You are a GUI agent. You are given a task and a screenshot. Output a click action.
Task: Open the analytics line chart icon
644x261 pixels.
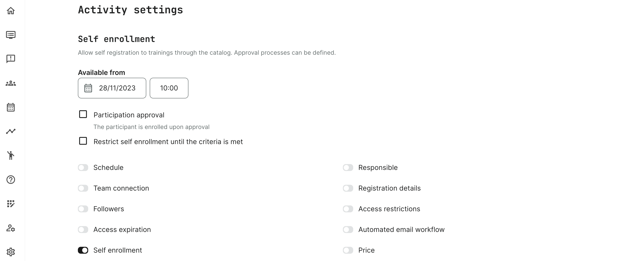coord(11,131)
